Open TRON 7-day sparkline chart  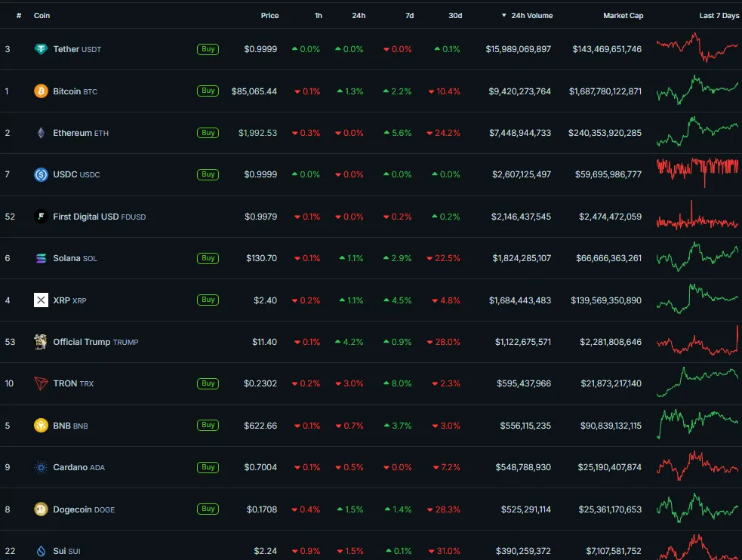pyautogui.click(x=697, y=382)
